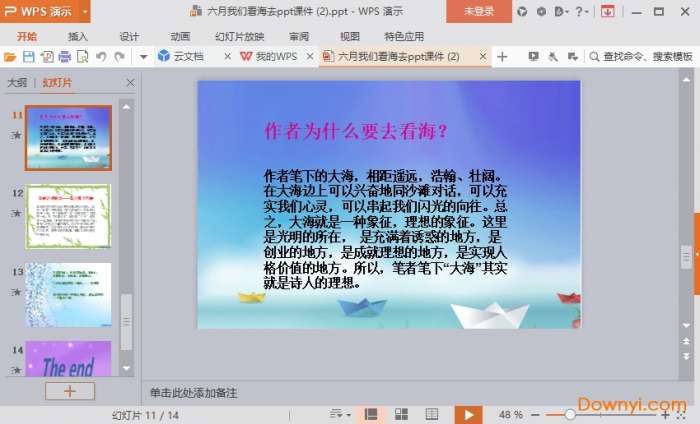The height and width of the screenshot is (424, 700).
Task: Click the Print Preview icon
Action: point(83,57)
